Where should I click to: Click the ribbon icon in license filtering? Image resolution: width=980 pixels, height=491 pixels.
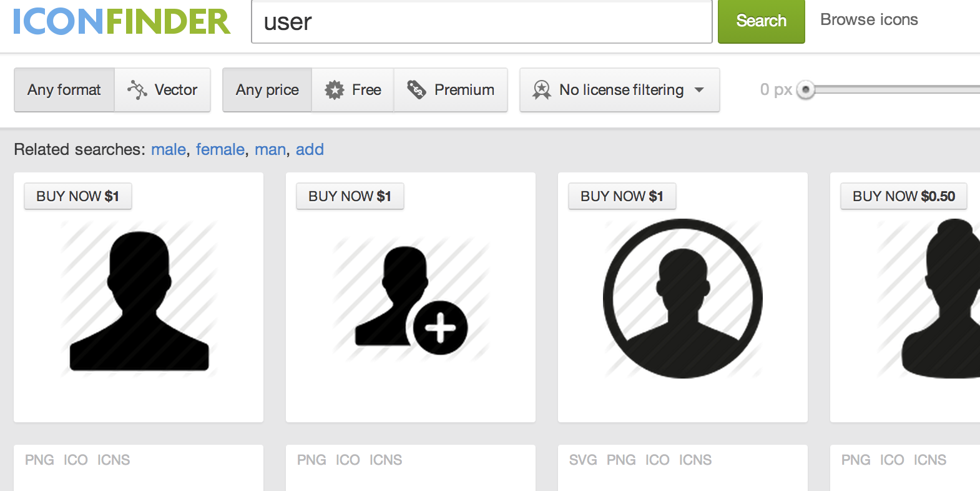click(542, 89)
